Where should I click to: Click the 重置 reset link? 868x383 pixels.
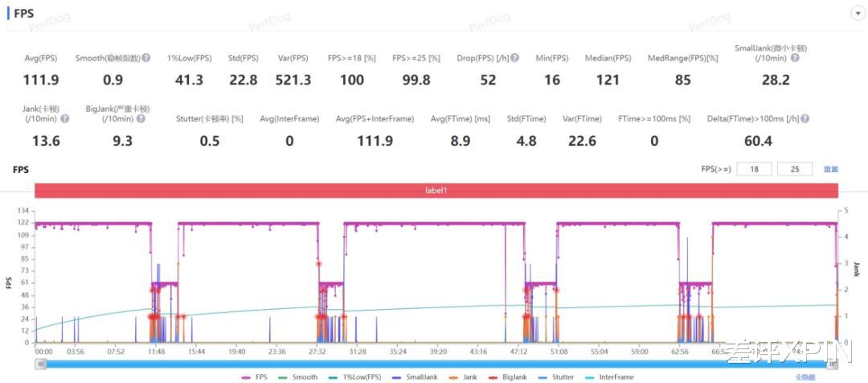(830, 169)
